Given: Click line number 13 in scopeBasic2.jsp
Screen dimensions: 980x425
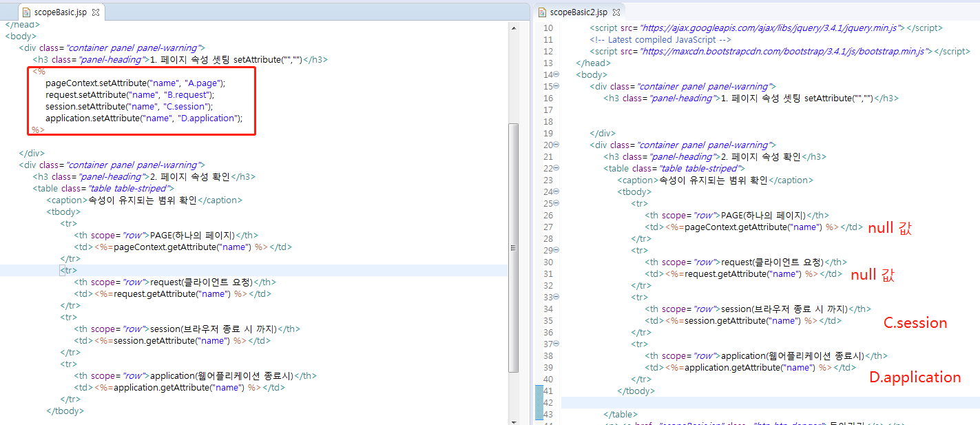Looking at the screenshot, I should pos(548,63).
